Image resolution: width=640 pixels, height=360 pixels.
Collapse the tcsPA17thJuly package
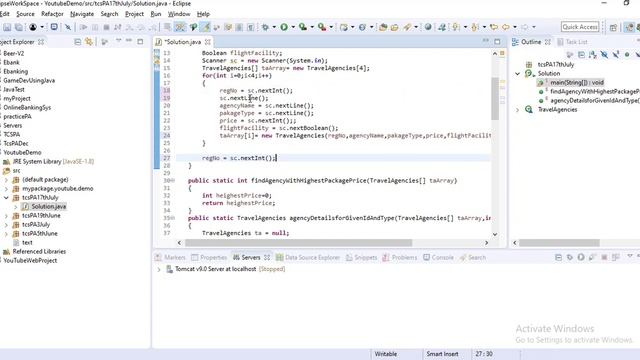[x=6, y=198]
